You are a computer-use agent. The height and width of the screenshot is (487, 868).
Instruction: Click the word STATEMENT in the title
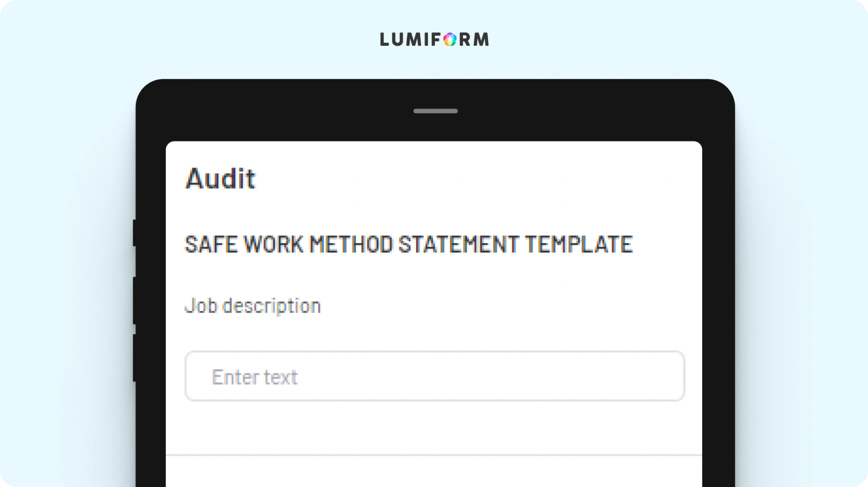point(459,244)
